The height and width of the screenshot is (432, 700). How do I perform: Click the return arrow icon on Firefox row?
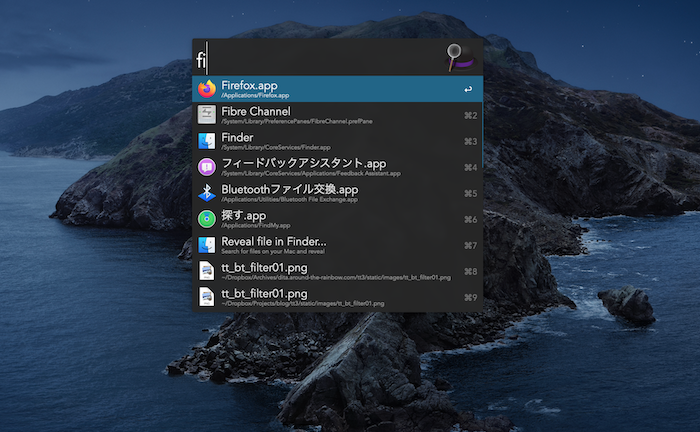click(x=468, y=89)
